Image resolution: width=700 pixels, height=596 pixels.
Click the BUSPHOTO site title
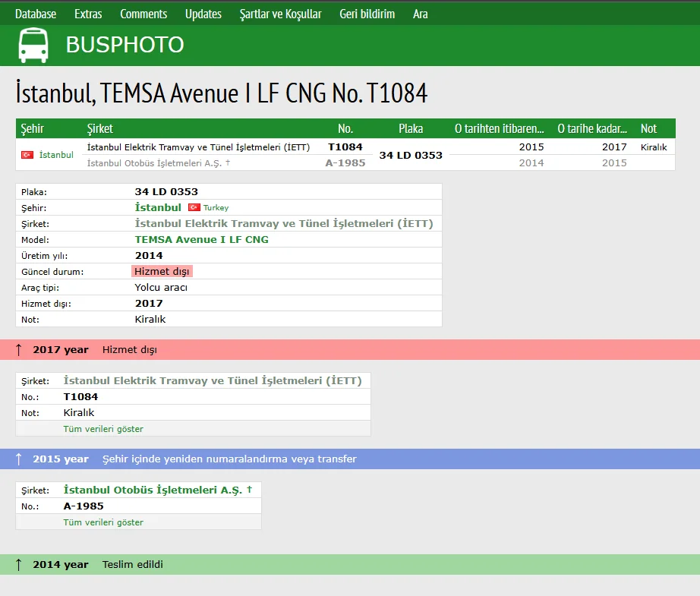point(125,45)
